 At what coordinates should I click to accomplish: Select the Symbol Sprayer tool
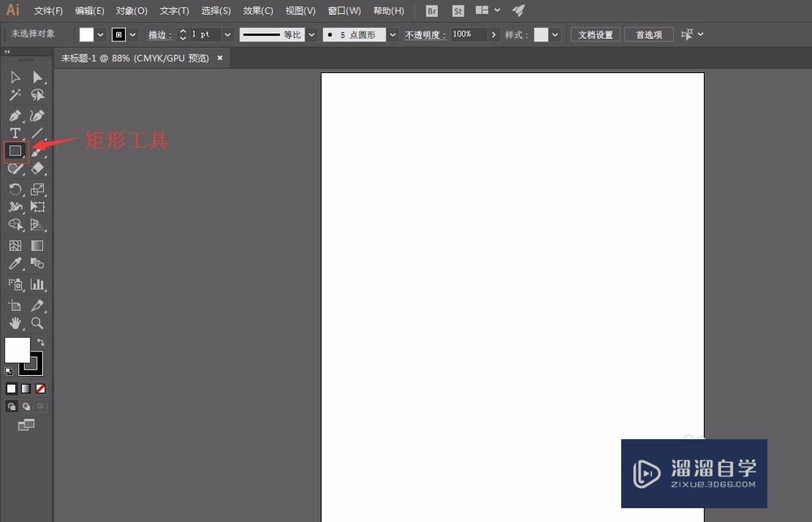15,284
